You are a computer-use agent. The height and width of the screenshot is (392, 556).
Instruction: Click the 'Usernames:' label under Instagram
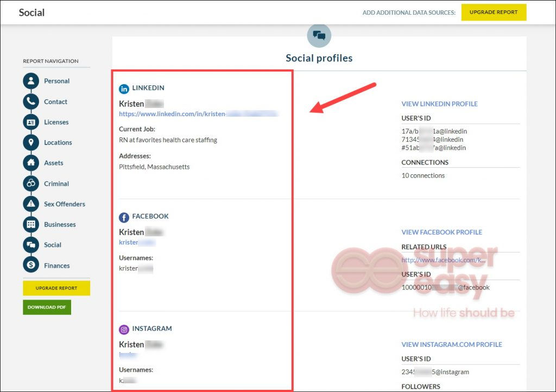(136, 370)
